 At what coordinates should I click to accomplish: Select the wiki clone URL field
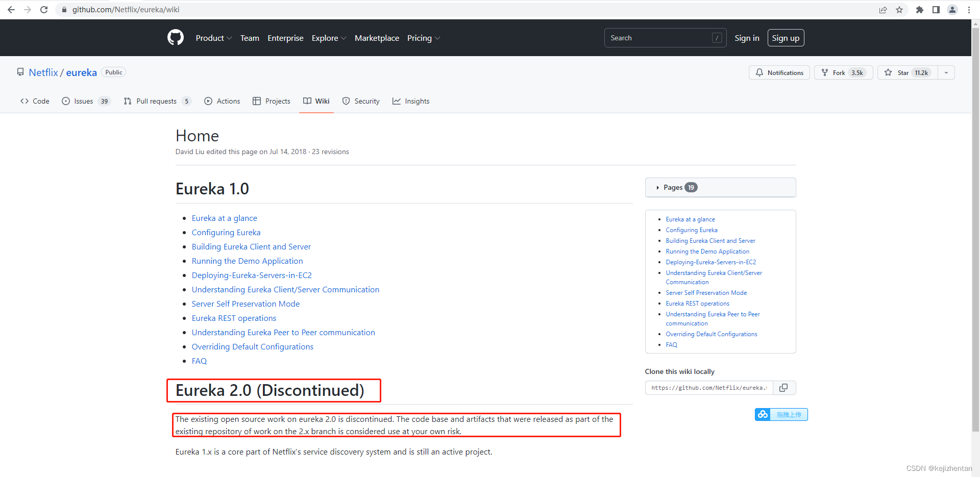tap(709, 388)
